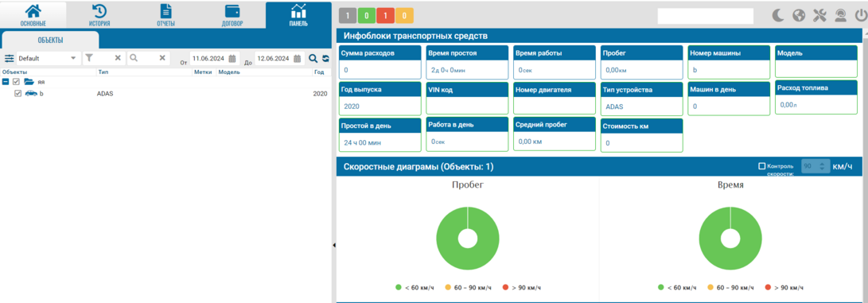The width and height of the screenshot is (868, 303).
Task: Open the Основные home section
Action: coord(33,14)
